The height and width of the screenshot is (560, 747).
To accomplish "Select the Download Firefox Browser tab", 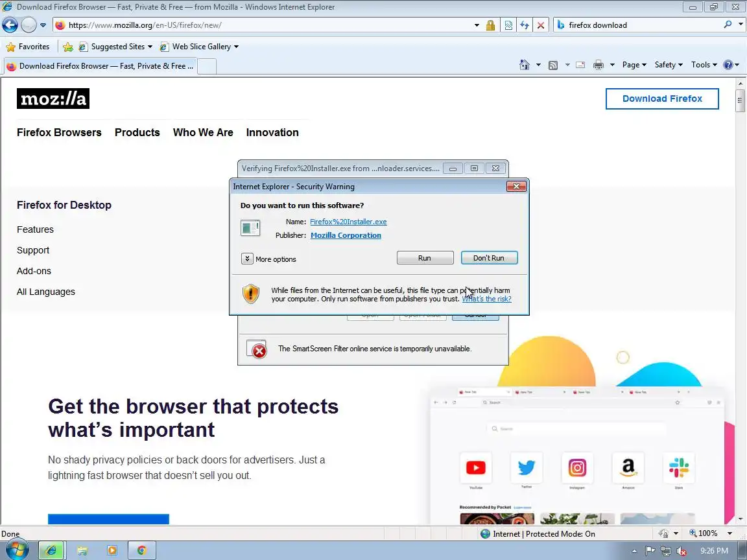I will 100,66.
